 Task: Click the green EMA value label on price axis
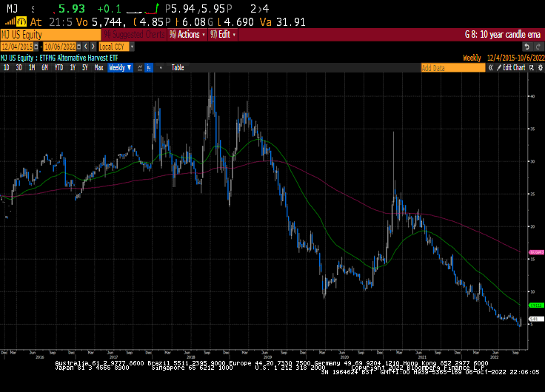(536, 305)
